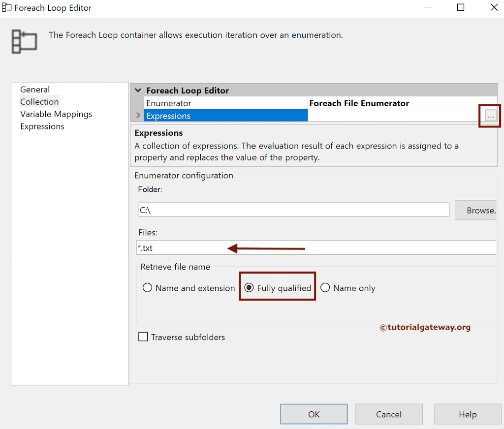Viewport: 504px width, 429px height.
Task: Enable Traverse subfolders
Action: (143, 337)
